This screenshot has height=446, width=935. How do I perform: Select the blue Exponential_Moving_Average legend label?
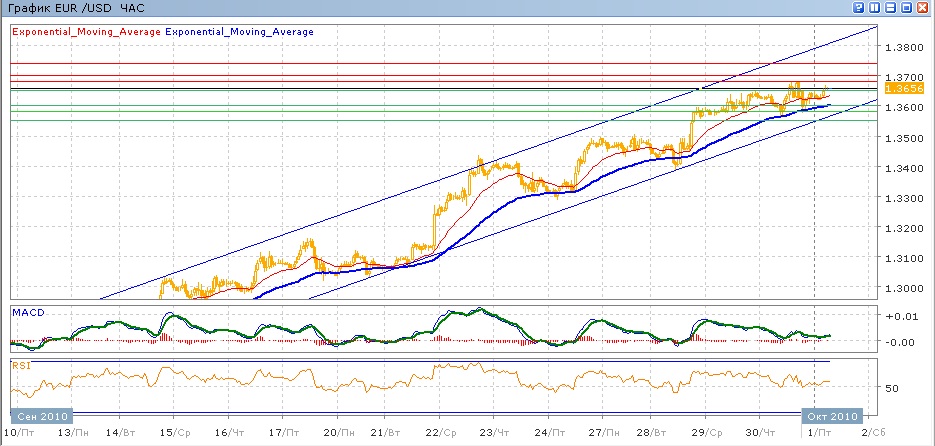tap(239, 32)
